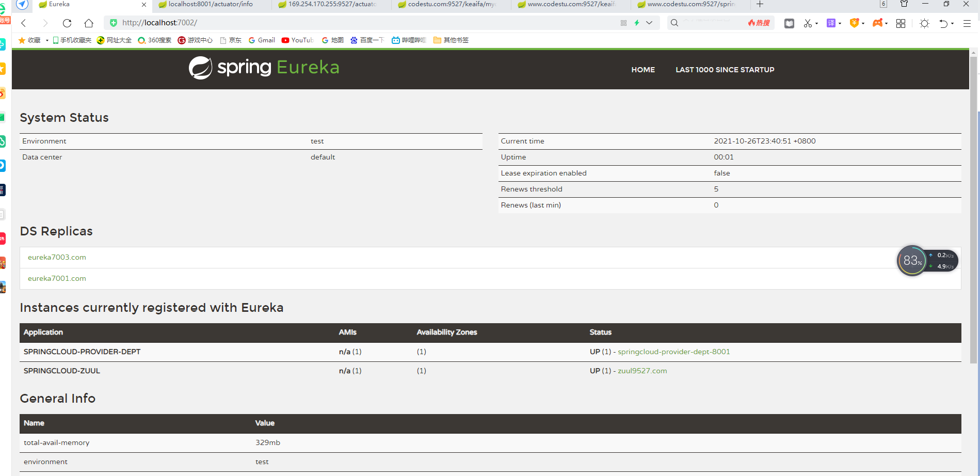Viewport: 980px width, 476px height.
Task: Open the 地图 bookmark
Action: coord(333,40)
